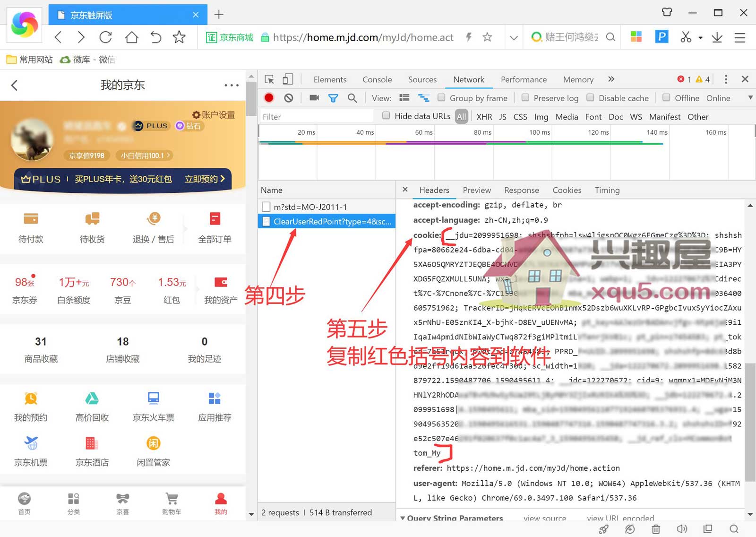Click the headers panel vertical scrollbar
This screenshot has width=756, height=537.
[x=750, y=422]
